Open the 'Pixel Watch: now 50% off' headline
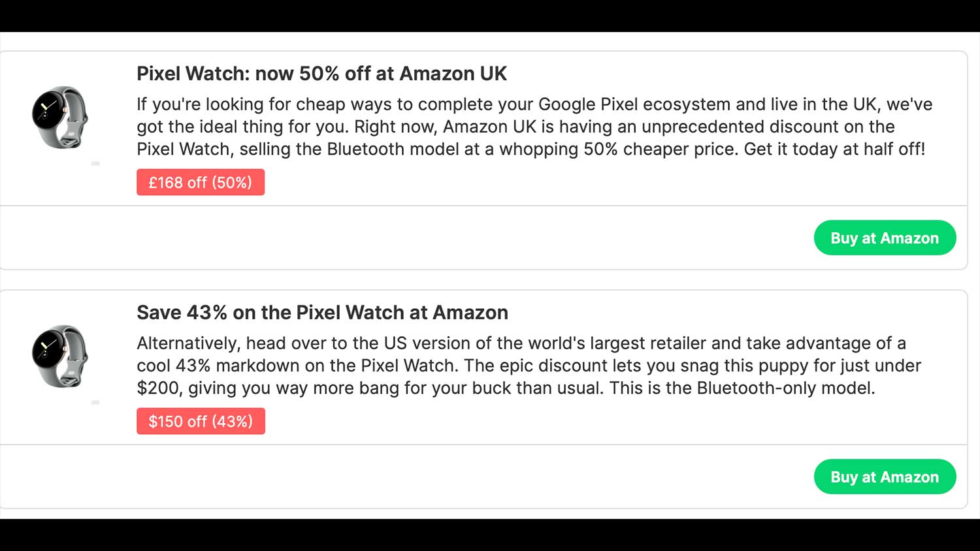This screenshot has width=980, height=551. point(321,74)
